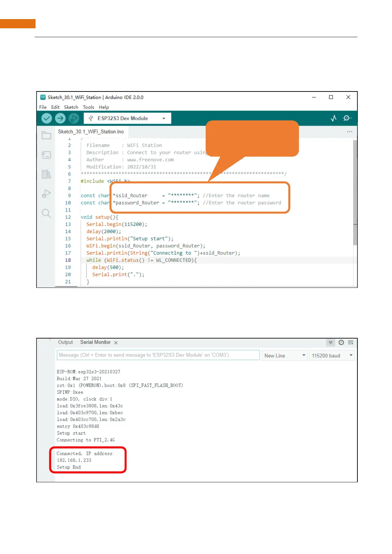This screenshot has width=392, height=554.
Task: Close the Serial Monitor tab
Action: click(116, 343)
